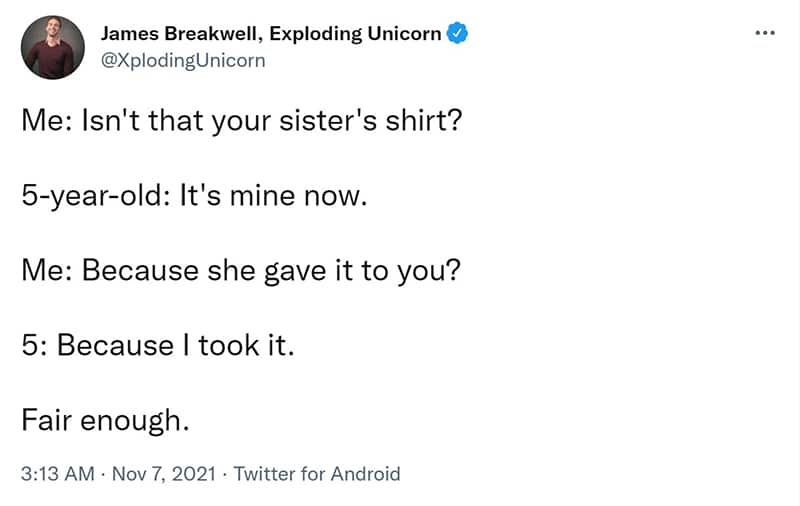Viewport: 800px width, 506px height.
Task: Click the closing line "Fair enough."
Action: point(105,421)
